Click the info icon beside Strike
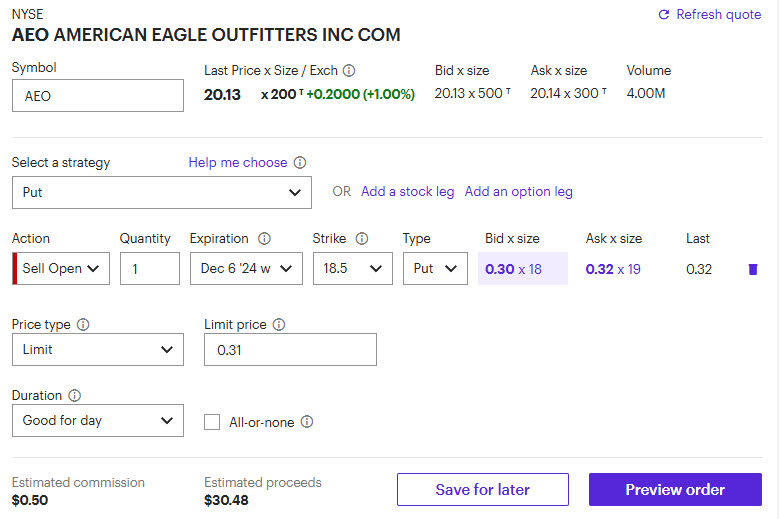780x519 pixels. [x=362, y=239]
